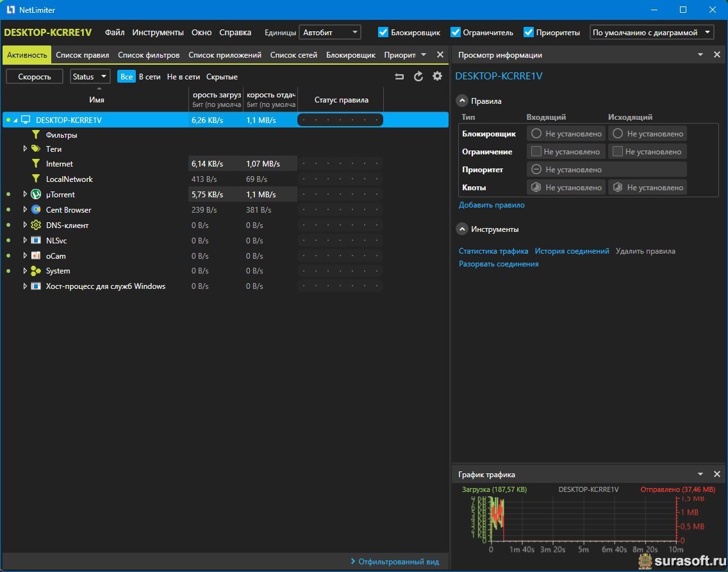This screenshot has width=728, height=572.
Task: Click the outgoing Квоты cube icon
Action: [x=618, y=188]
